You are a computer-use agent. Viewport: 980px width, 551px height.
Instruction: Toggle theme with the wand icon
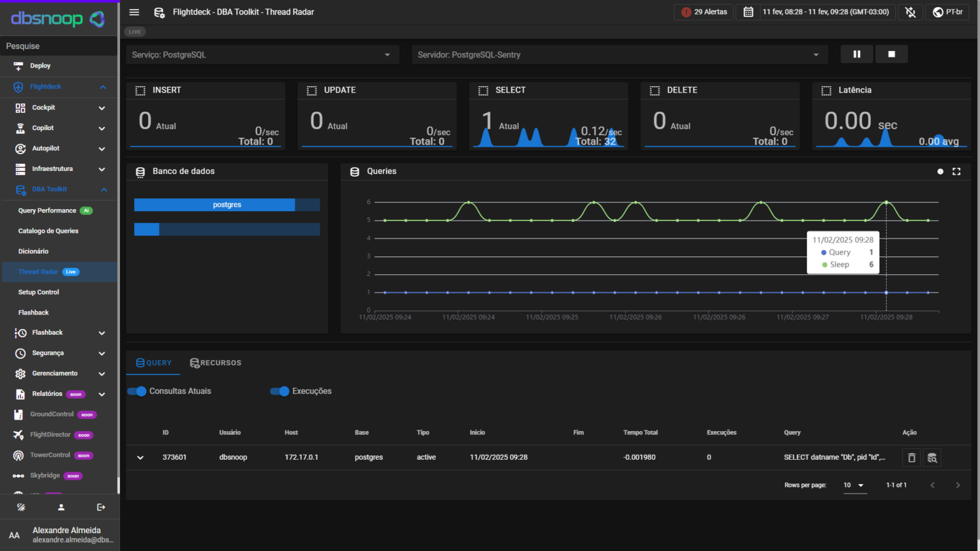point(21,508)
